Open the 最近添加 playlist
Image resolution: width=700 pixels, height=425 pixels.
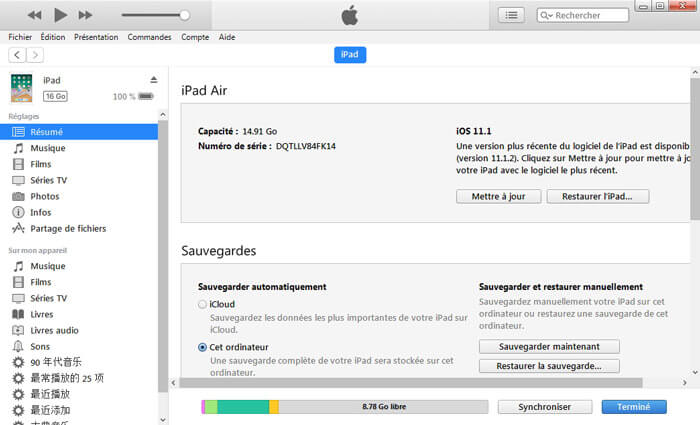[x=79, y=410]
